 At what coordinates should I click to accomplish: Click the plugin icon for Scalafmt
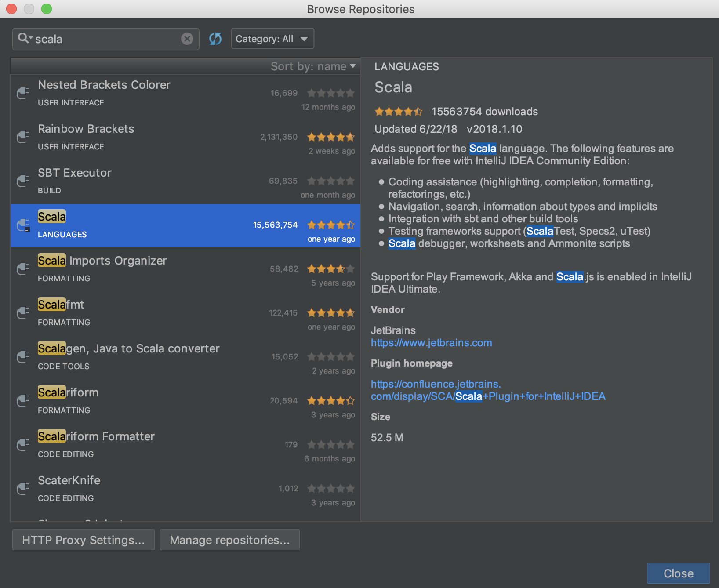(x=23, y=312)
